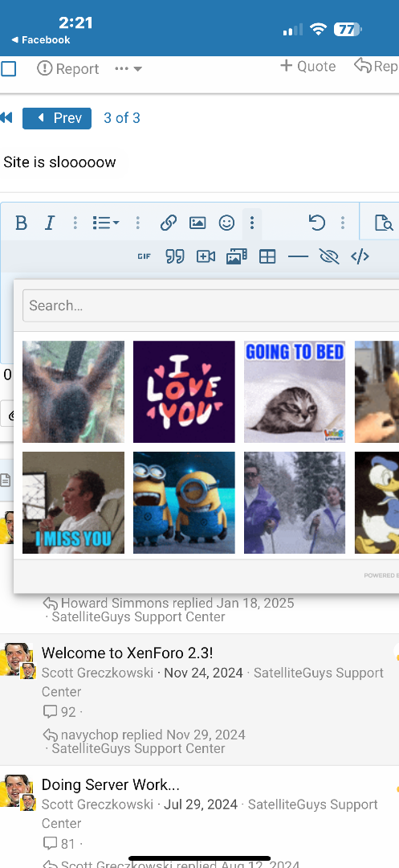The image size is (399, 868).
Task: Expand more paragraph options after list button
Action: coord(137,223)
